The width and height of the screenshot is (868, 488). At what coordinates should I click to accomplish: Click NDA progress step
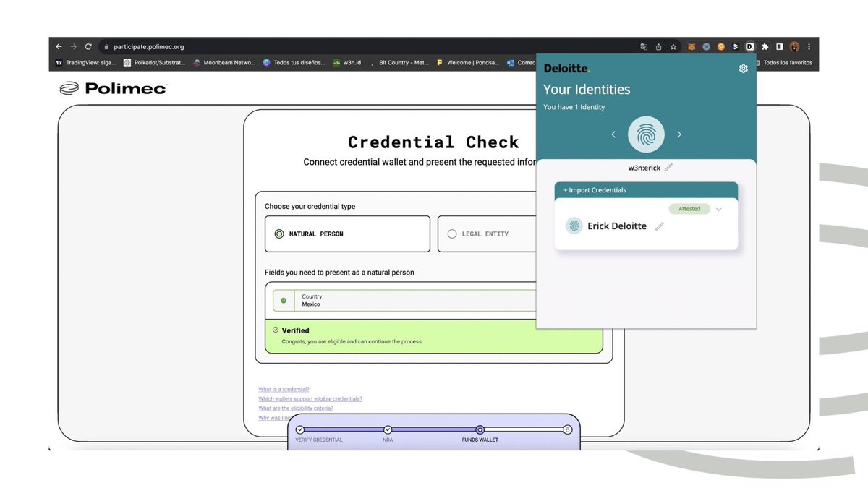coord(388,429)
